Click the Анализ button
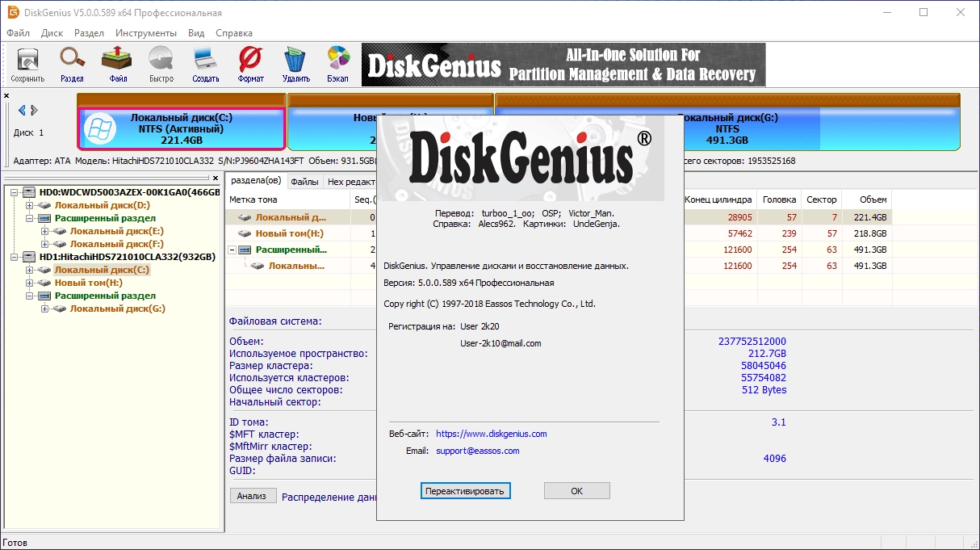Image resolution: width=980 pixels, height=550 pixels. click(x=252, y=496)
